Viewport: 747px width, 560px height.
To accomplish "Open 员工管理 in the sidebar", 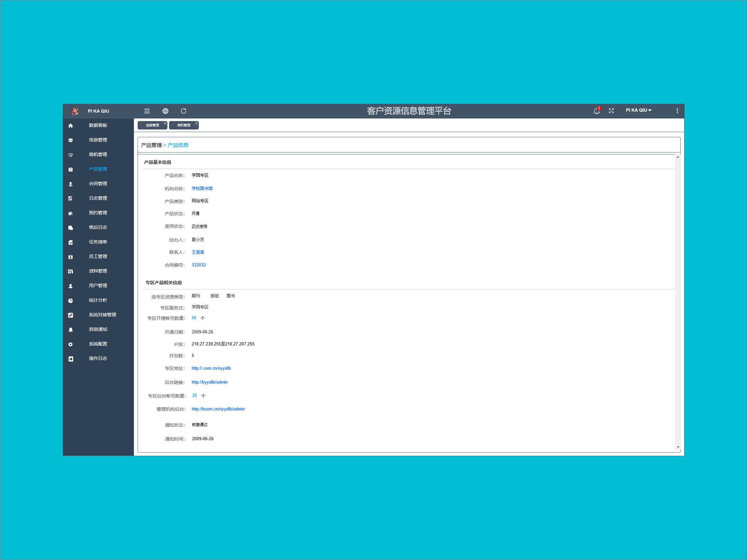I will click(x=98, y=257).
